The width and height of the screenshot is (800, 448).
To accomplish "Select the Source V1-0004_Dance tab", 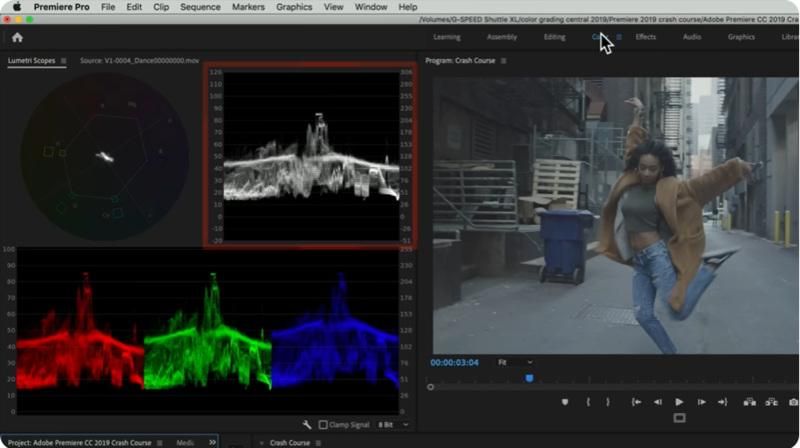I will click(x=139, y=61).
